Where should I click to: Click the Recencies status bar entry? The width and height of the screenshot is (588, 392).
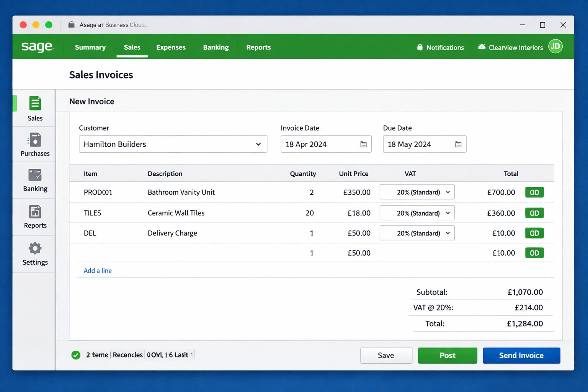point(128,355)
